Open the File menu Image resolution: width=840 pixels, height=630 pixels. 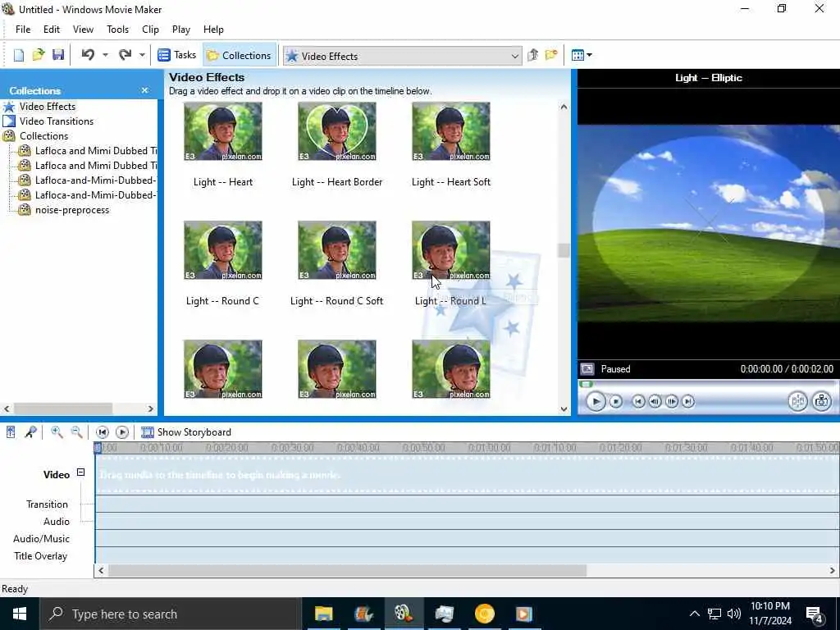[x=22, y=30]
